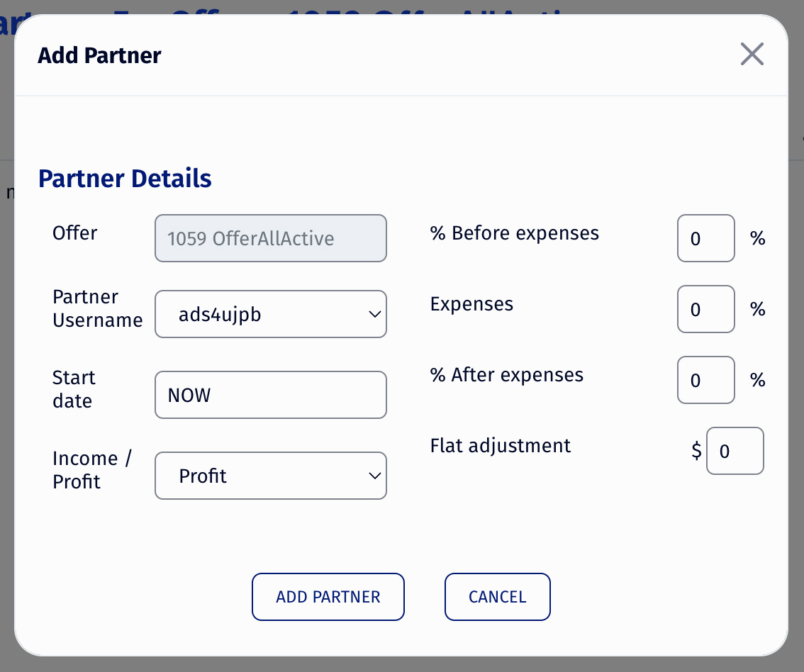804x672 pixels.
Task: Click the ADD PARTNER button
Action: pos(328,597)
